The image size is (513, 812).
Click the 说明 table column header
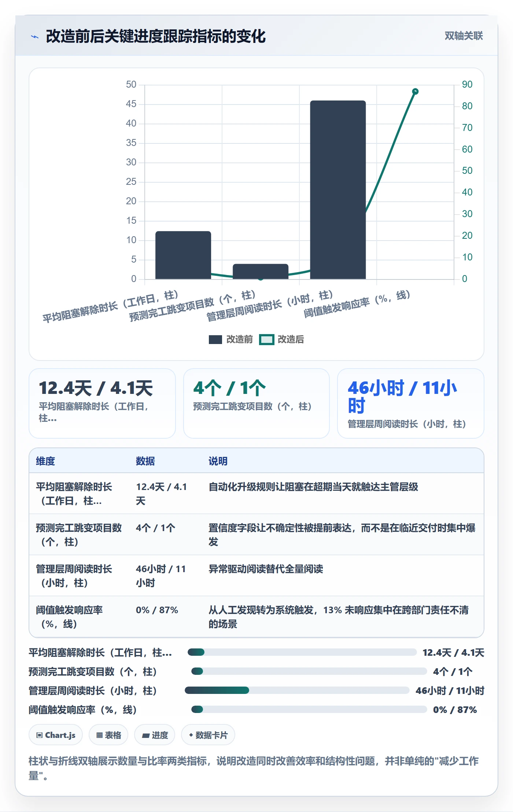pos(218,461)
